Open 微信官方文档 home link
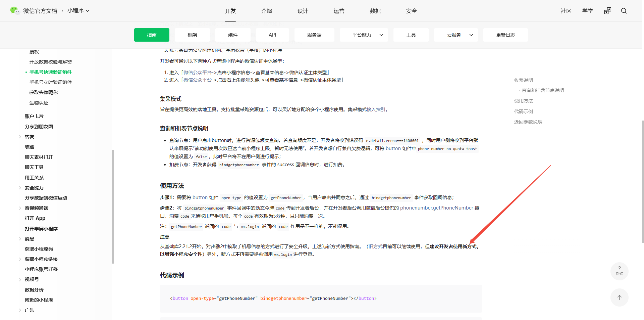This screenshot has height=320, width=644. click(x=40, y=11)
